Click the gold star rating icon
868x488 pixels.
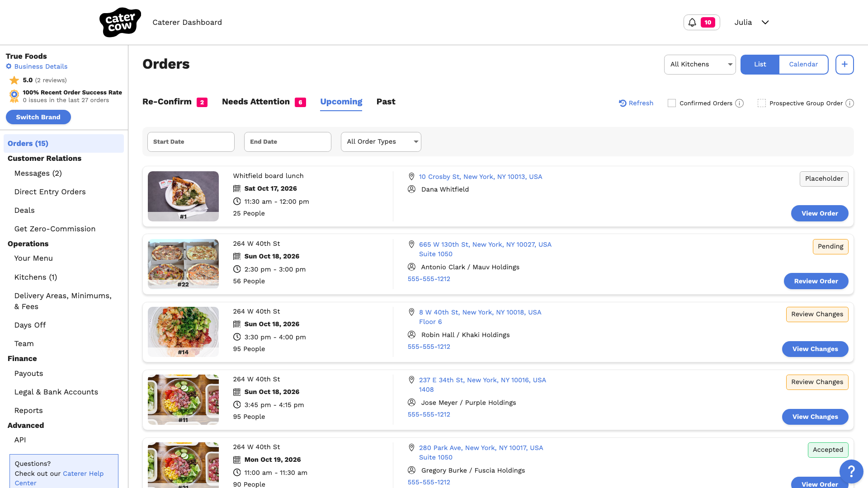click(x=14, y=80)
